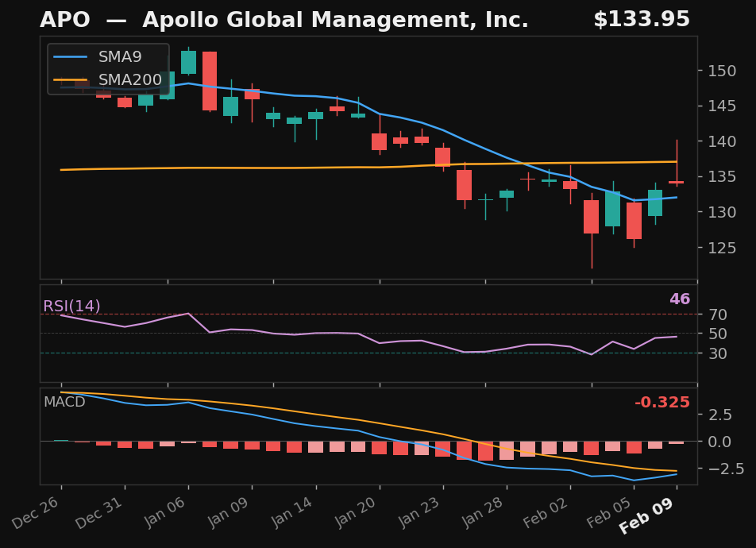Click the 140 price axis label

pos(722,141)
